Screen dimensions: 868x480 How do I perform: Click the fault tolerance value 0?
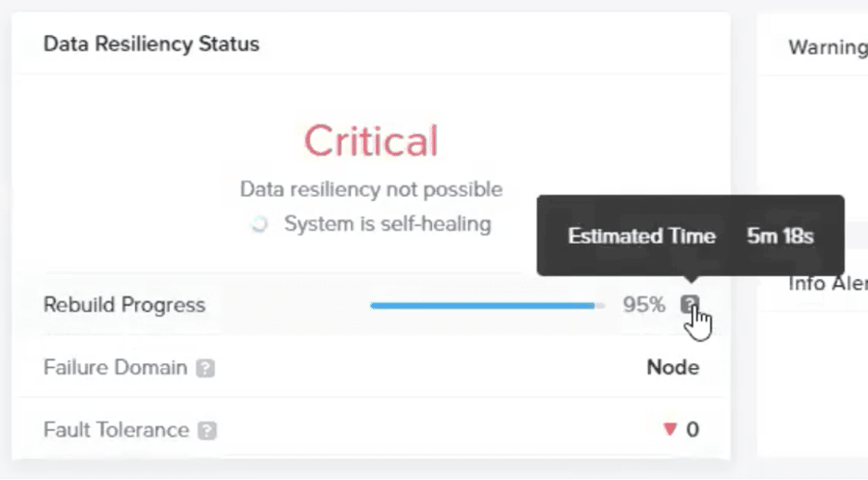(x=693, y=429)
